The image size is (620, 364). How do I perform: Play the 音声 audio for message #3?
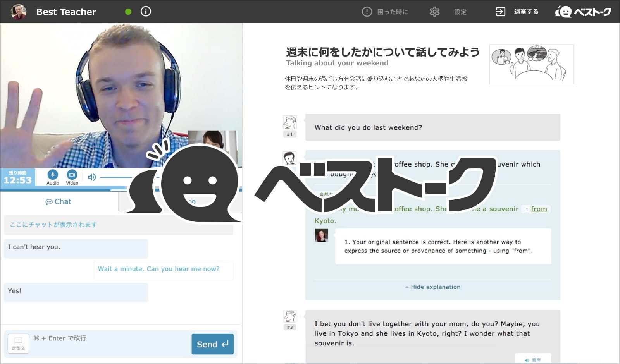click(533, 359)
